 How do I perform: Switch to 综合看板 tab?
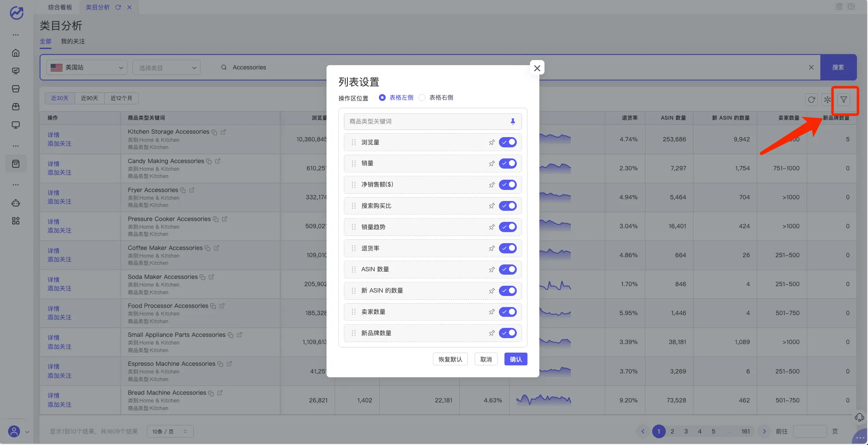pos(60,7)
